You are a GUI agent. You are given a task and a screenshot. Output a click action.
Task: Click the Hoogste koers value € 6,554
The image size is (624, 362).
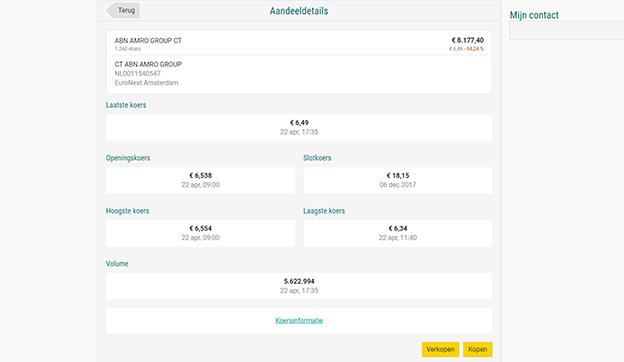(201, 228)
